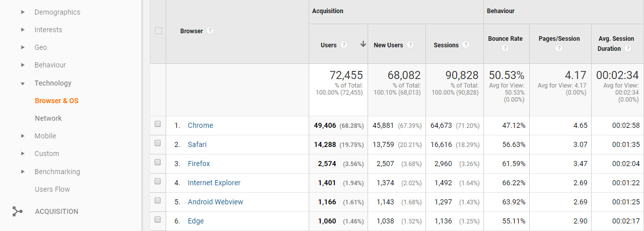Sort by the Sessions column header

point(446,45)
